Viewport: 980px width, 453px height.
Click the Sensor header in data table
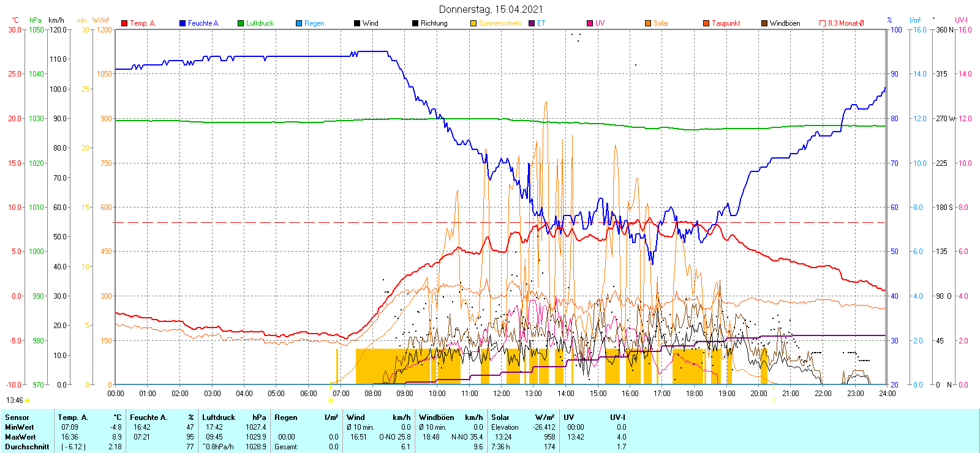tap(17, 417)
